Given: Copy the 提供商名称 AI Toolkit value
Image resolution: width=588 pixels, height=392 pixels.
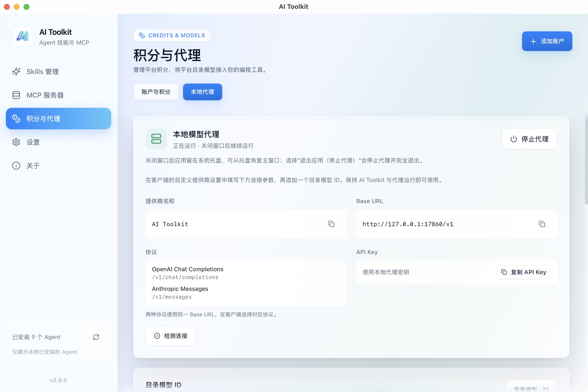Looking at the screenshot, I should [331, 224].
